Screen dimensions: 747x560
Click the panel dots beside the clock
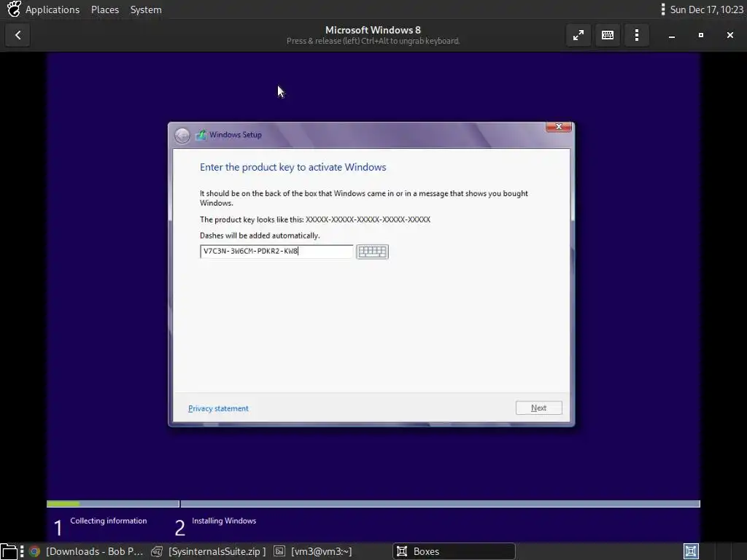tap(662, 9)
